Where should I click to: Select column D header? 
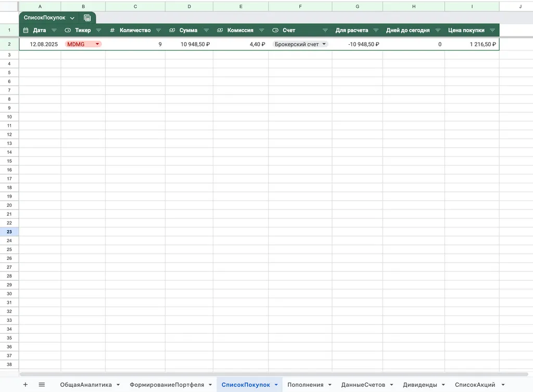(x=189, y=6)
